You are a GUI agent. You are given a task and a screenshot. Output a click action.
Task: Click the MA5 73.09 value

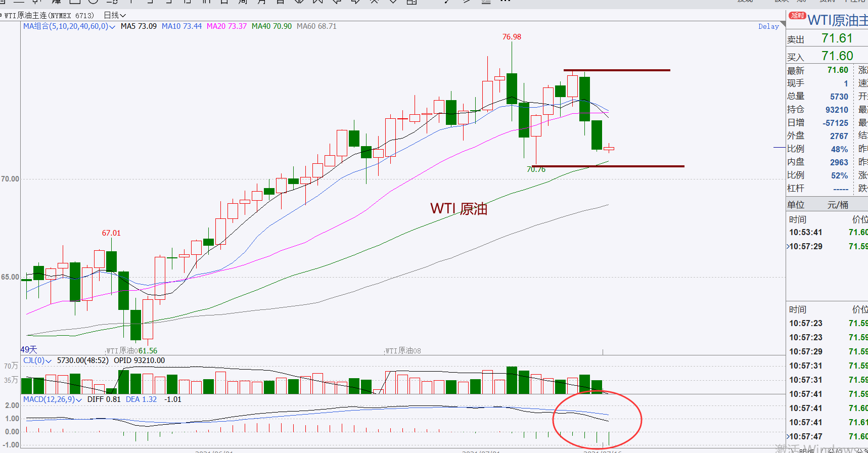[x=139, y=26]
